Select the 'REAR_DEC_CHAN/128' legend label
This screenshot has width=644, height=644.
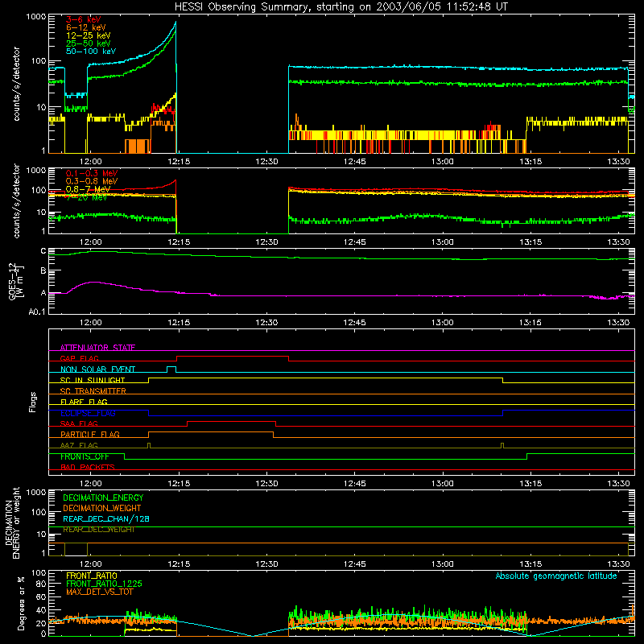click(x=106, y=519)
